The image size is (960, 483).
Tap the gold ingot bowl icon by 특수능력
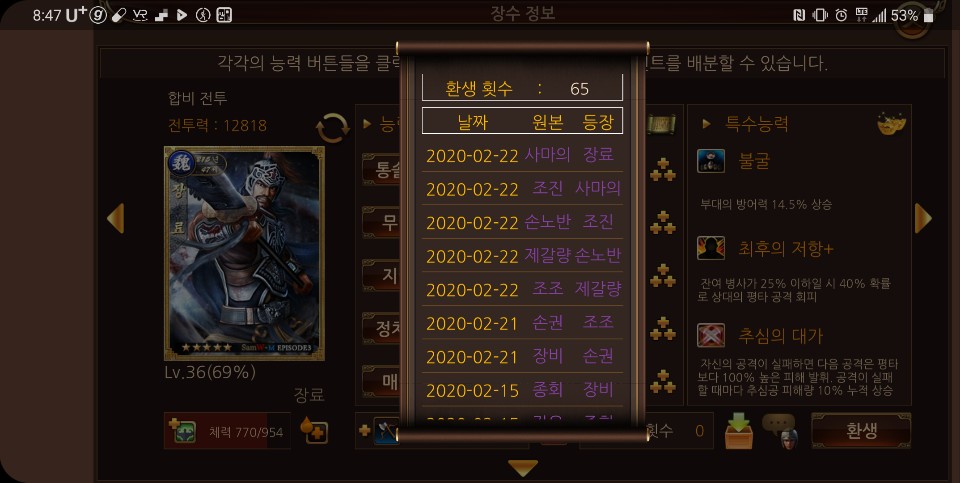pos(891,123)
